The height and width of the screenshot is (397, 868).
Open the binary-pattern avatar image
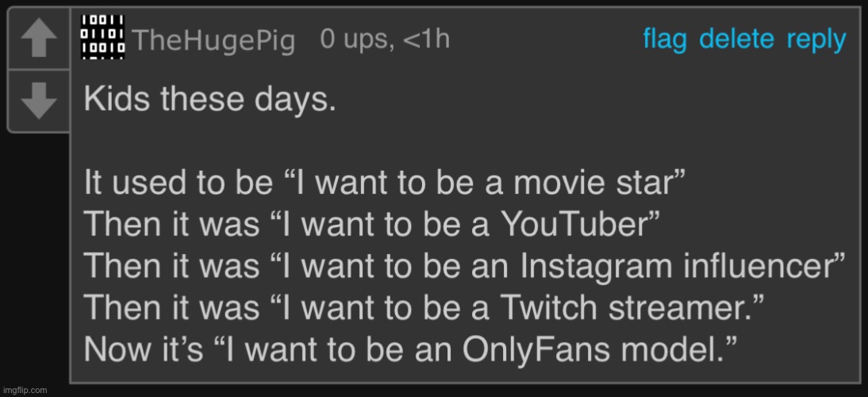[103, 37]
